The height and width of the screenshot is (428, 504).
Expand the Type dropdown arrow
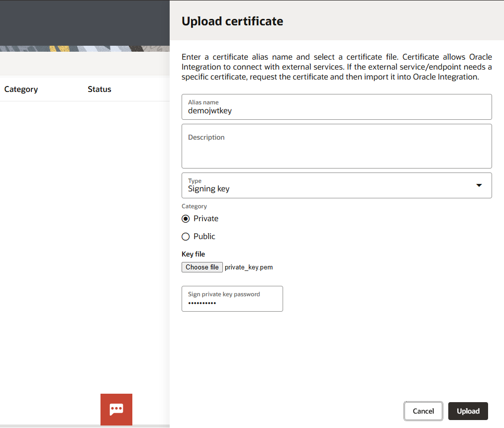coord(479,185)
